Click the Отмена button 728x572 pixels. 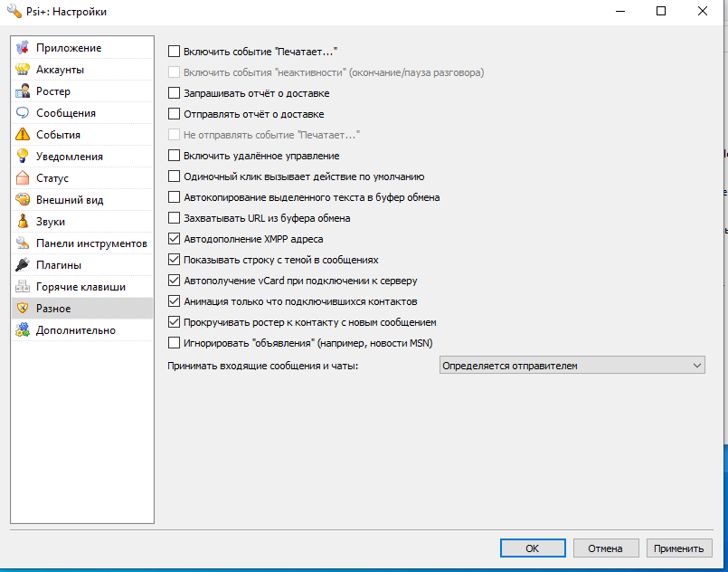[605, 548]
